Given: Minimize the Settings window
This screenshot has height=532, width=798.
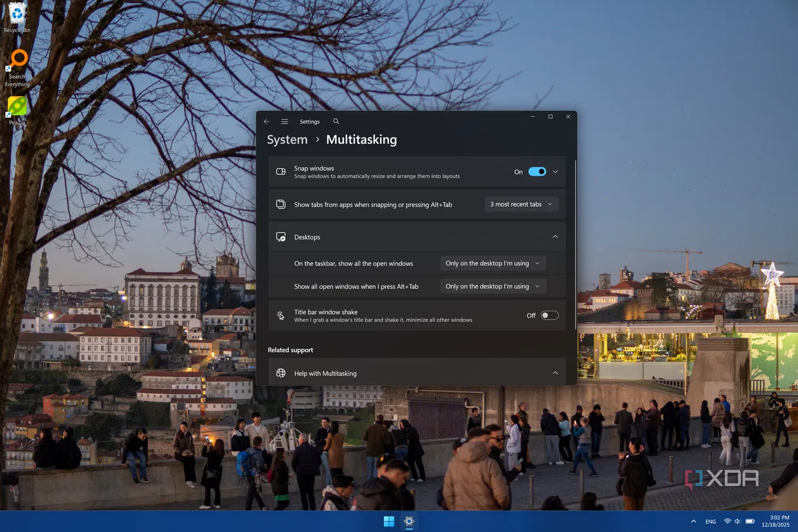Looking at the screenshot, I should pos(533,117).
